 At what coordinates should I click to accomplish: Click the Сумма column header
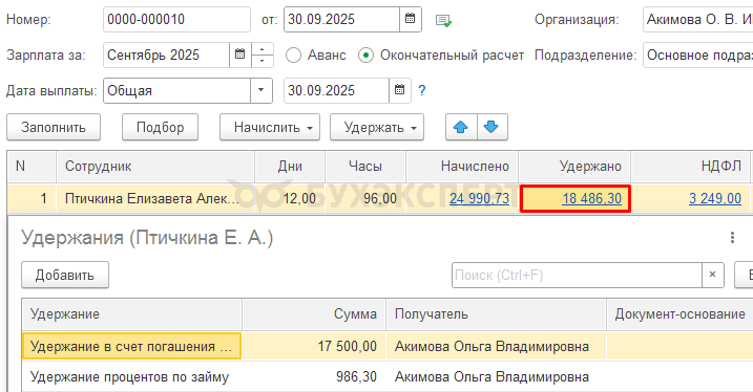(x=314, y=314)
